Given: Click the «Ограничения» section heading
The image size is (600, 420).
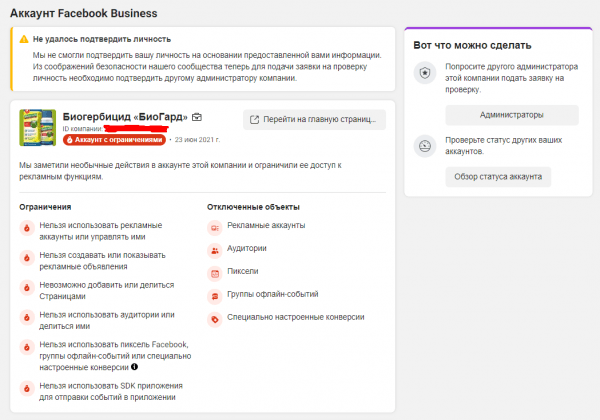Looking at the screenshot, I should [x=45, y=207].
